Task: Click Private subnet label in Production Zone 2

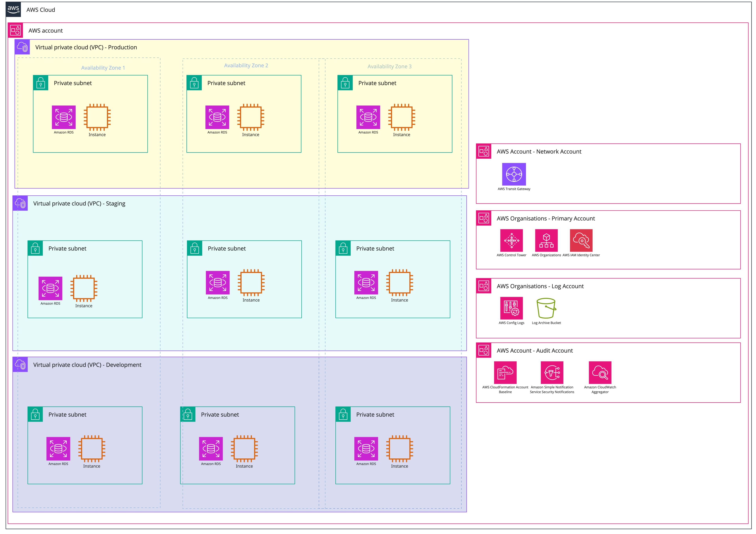Action: (x=227, y=83)
